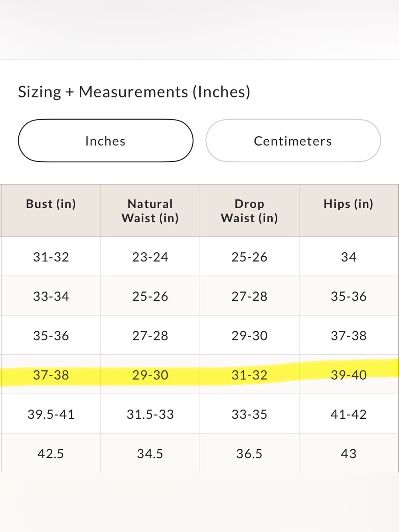Switch measurements to Inches
399x532 pixels.
pyautogui.click(x=106, y=140)
